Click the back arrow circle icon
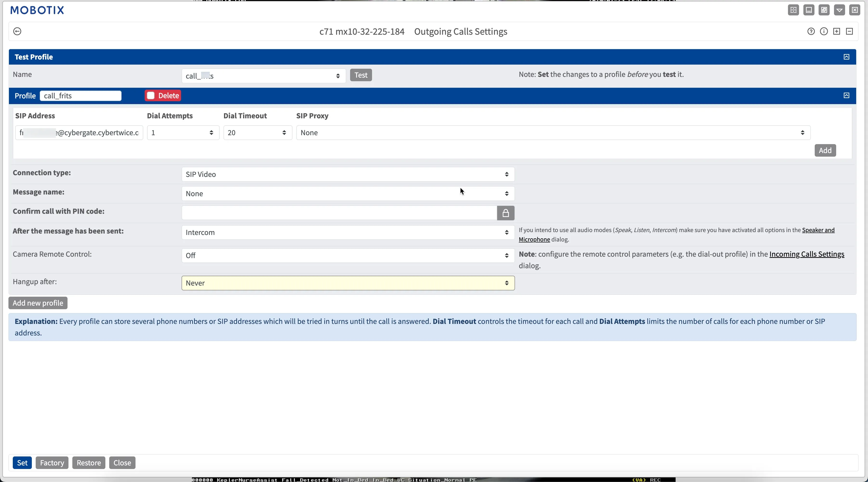Image resolution: width=868 pixels, height=482 pixels. (x=17, y=31)
